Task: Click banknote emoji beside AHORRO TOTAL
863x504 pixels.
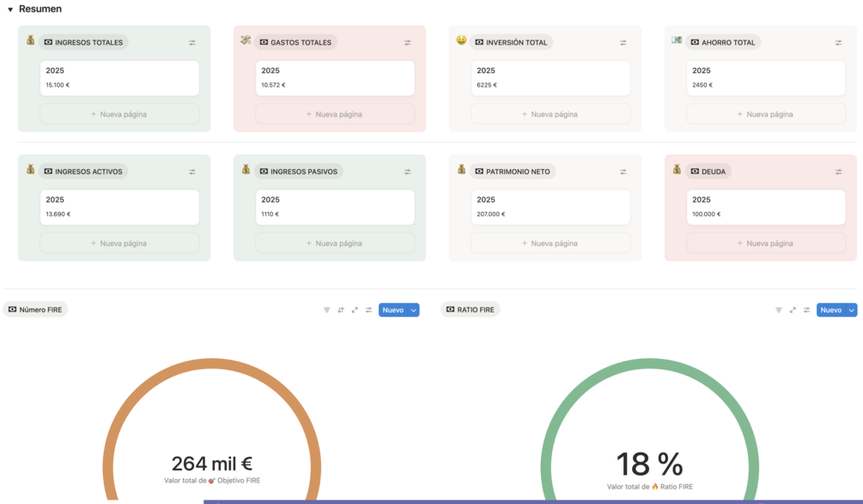Action: tap(677, 39)
